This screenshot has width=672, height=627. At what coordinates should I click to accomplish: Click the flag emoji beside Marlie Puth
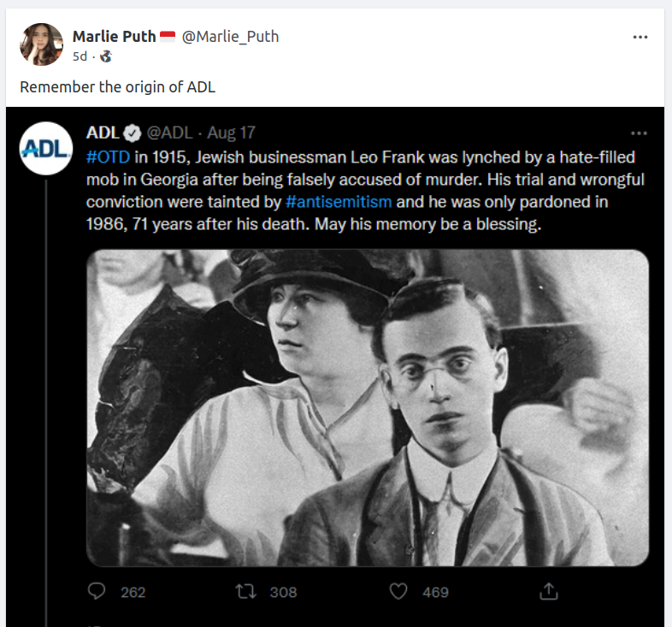[168, 36]
